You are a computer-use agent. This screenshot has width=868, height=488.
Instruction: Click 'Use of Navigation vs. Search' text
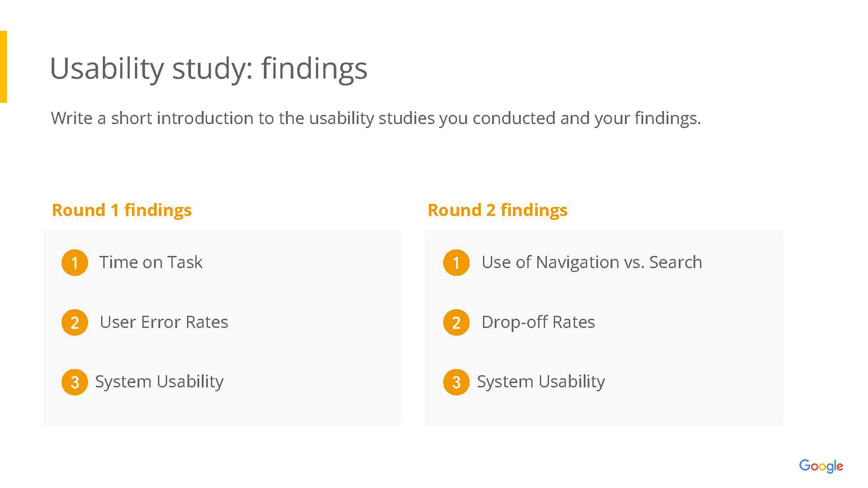(591, 263)
